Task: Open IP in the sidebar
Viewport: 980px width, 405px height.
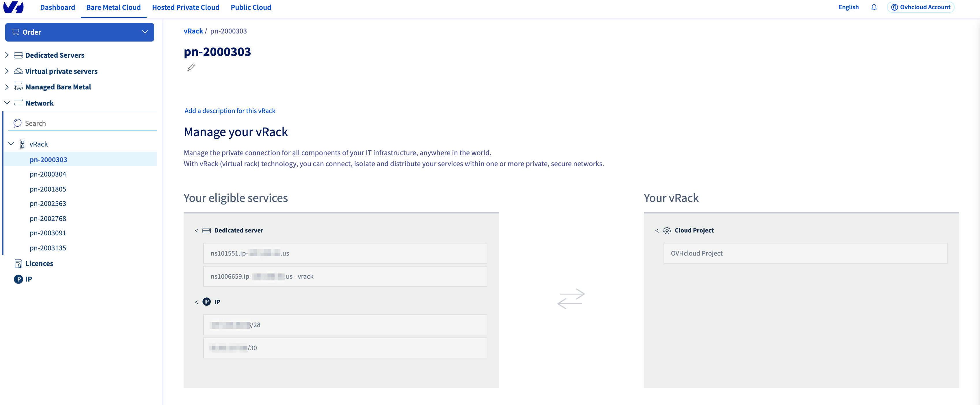Action: (x=29, y=279)
